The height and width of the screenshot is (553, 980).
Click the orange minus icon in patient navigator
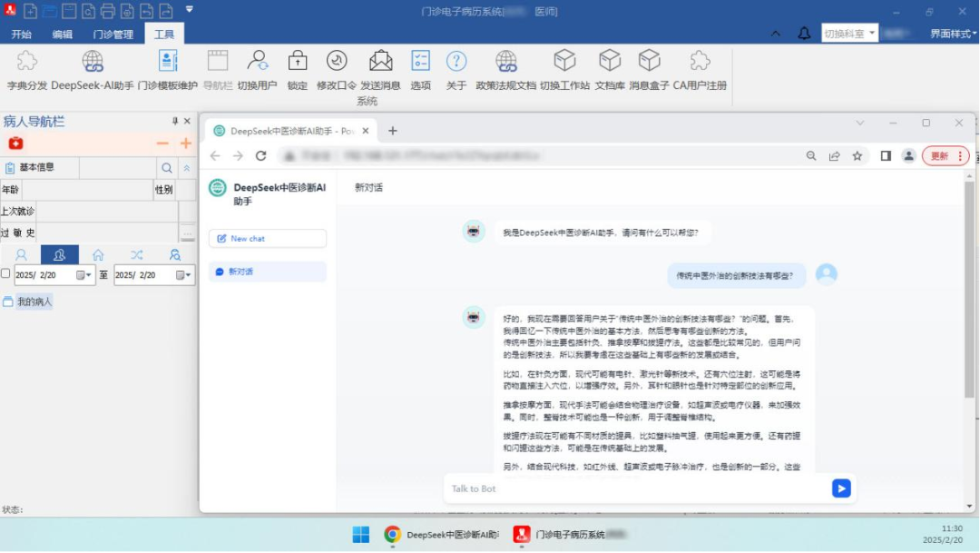coord(162,143)
